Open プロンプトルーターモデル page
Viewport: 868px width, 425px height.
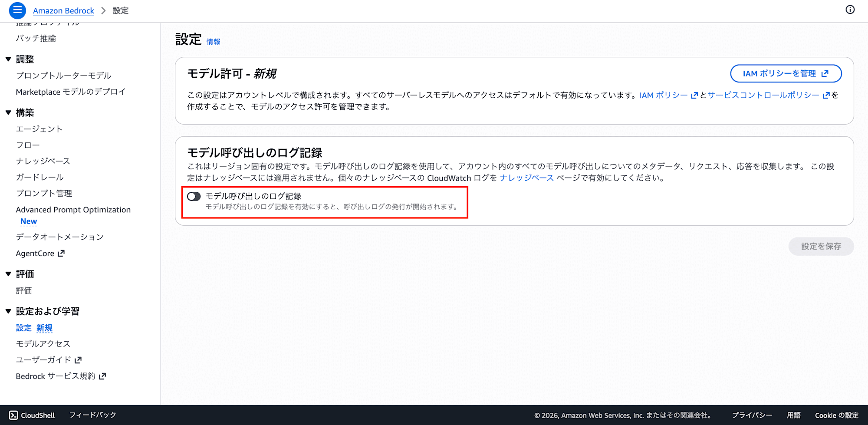coord(64,76)
